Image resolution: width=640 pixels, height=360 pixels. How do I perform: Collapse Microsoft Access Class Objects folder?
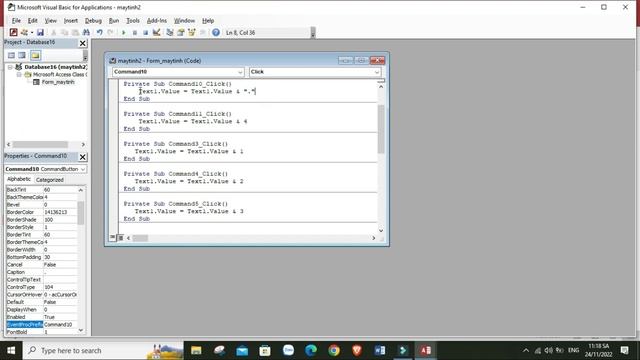pyautogui.click(x=19, y=75)
